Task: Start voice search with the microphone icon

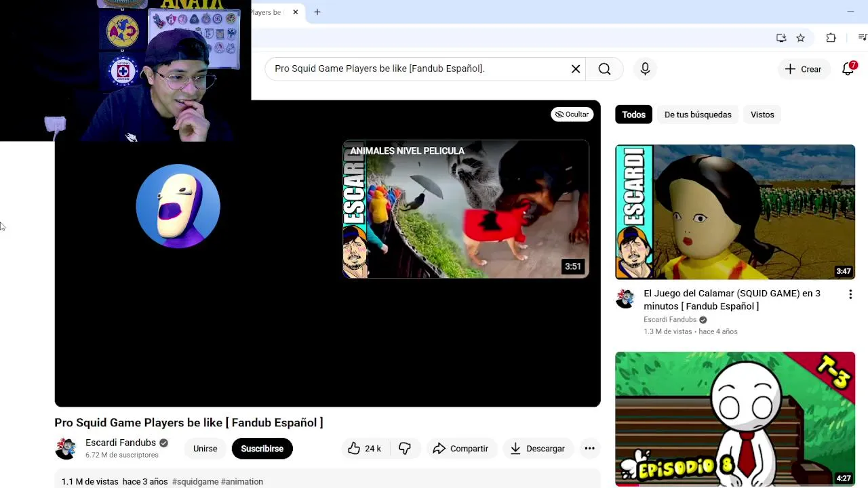Action: [x=645, y=69]
